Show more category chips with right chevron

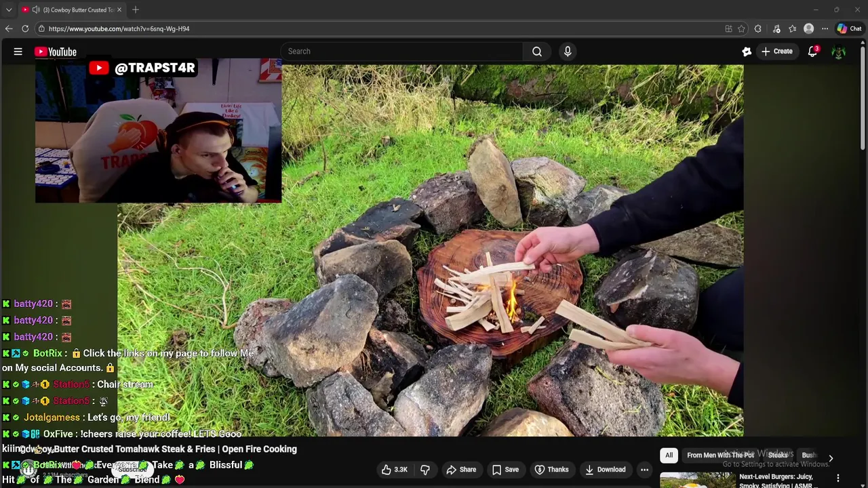tap(831, 458)
